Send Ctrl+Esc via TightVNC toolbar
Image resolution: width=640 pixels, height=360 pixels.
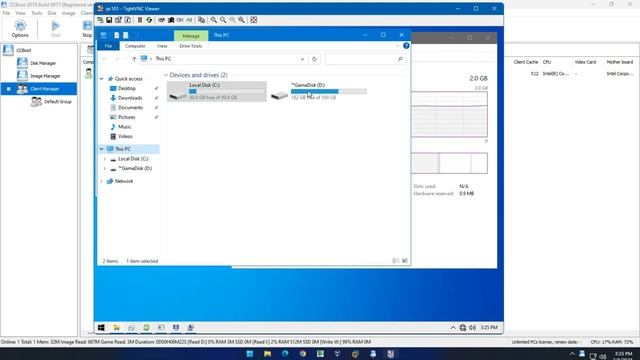(171, 20)
